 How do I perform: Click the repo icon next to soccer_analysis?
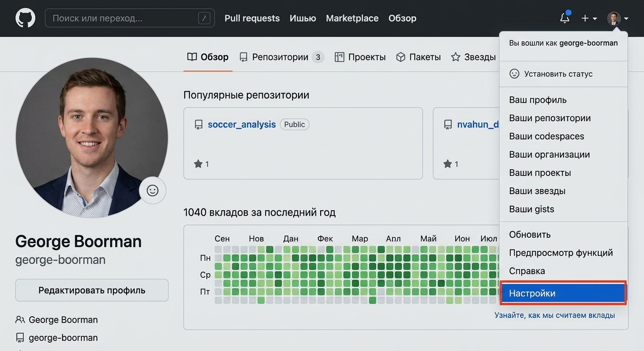(x=199, y=124)
